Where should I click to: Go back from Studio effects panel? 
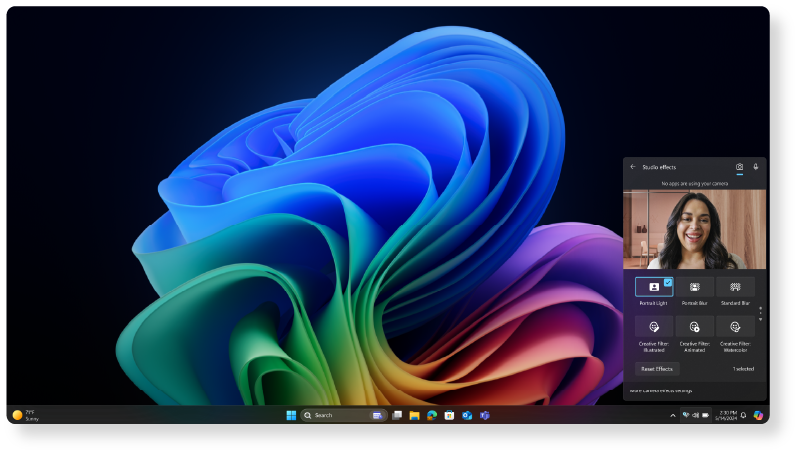[x=632, y=167]
